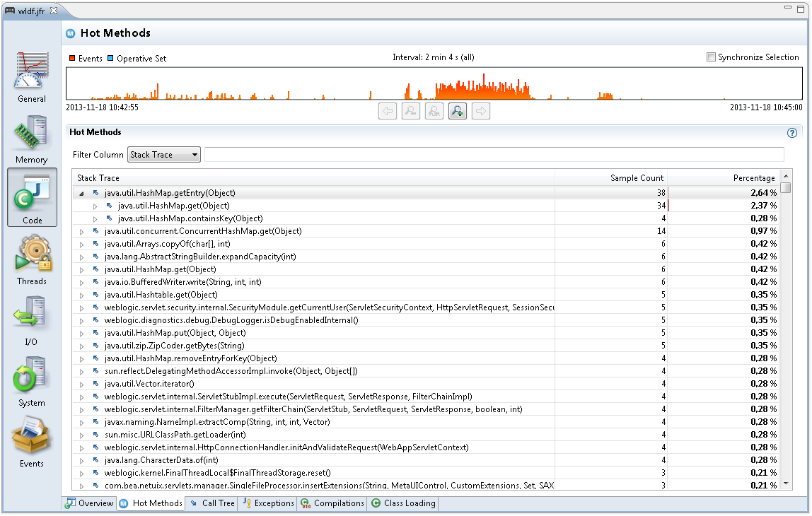The width and height of the screenshot is (812, 516).
Task: Open the Events tab group
Action: tap(32, 437)
